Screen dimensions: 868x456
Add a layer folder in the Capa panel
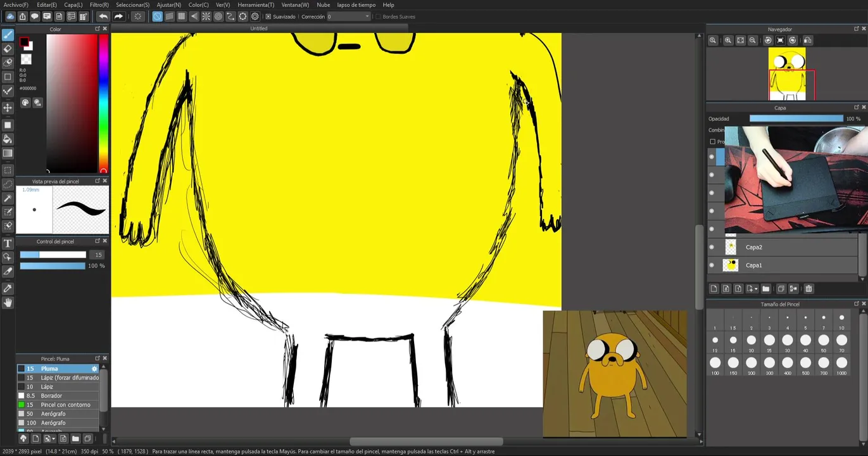click(765, 289)
